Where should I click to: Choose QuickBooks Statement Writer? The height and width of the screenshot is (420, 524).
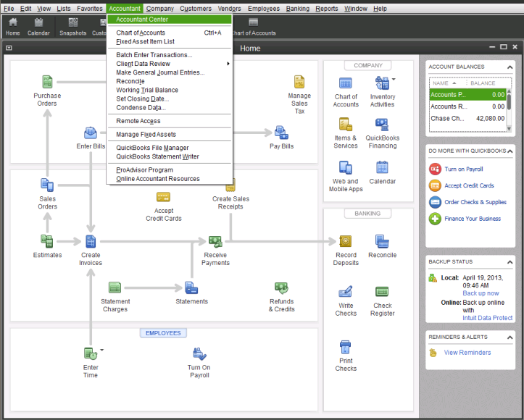[170, 156]
